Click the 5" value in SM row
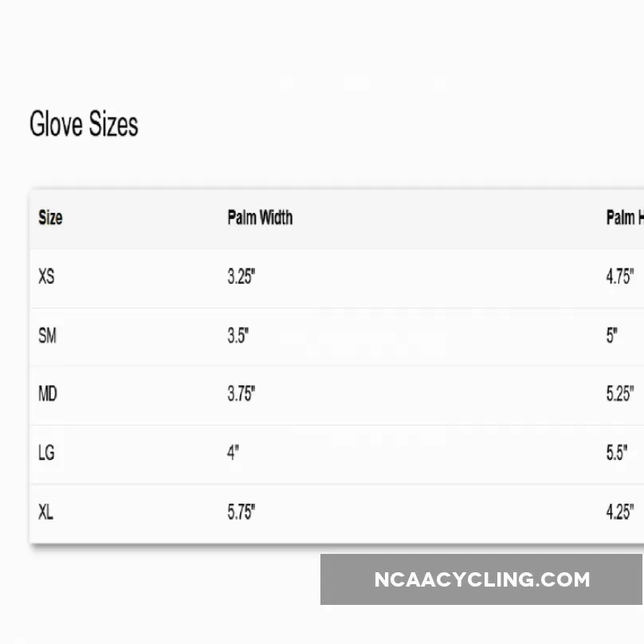This screenshot has width=644, height=644. pyautogui.click(x=611, y=336)
